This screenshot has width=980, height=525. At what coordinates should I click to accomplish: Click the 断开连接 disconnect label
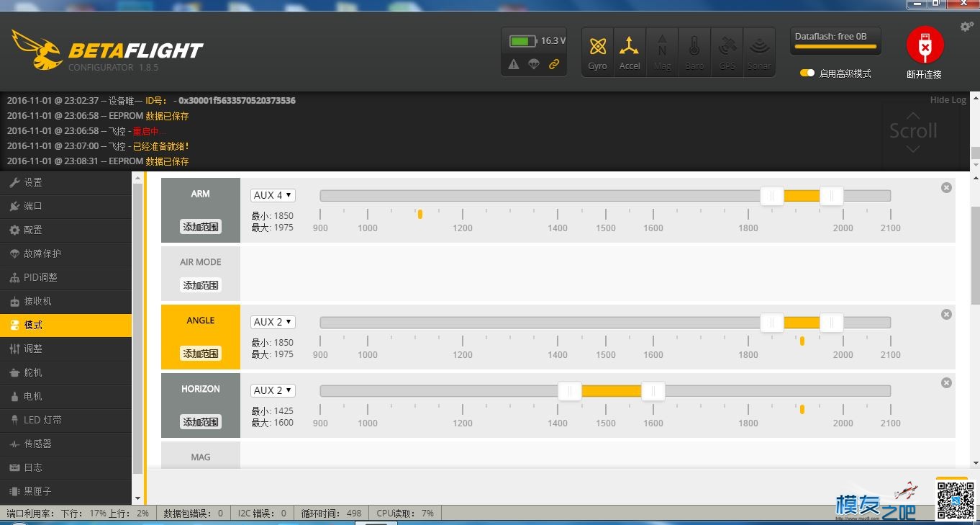924,74
